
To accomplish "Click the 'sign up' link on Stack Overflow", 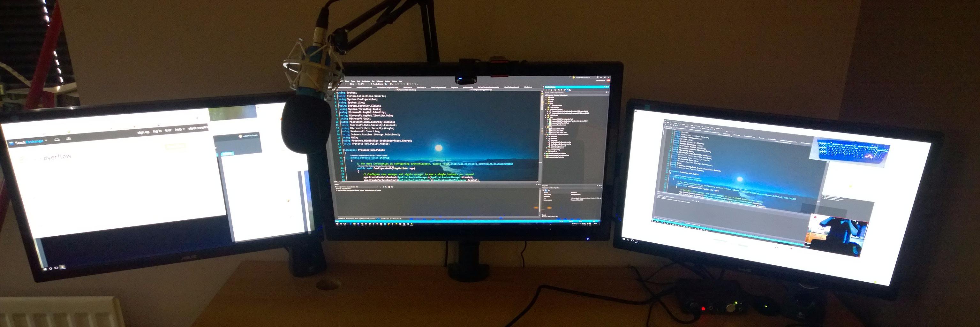I will tap(143, 132).
